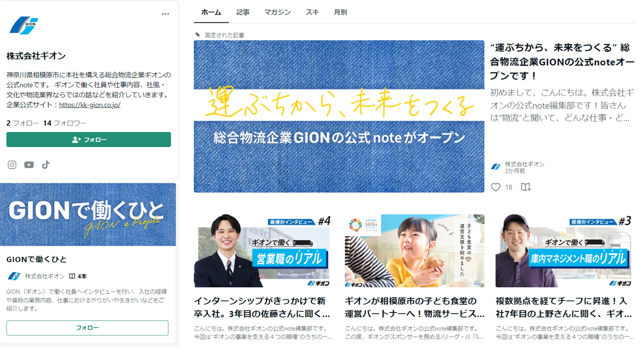Bookmark the pinned article to magazine

point(526,187)
